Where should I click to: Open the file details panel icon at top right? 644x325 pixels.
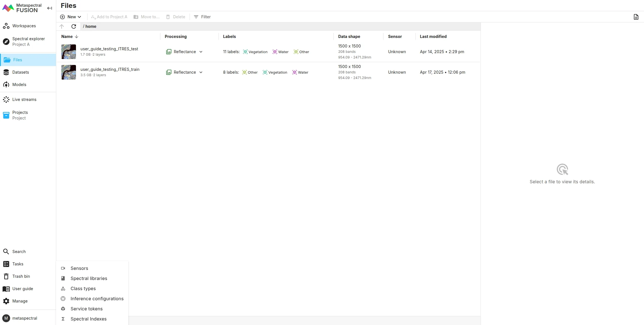tap(636, 17)
